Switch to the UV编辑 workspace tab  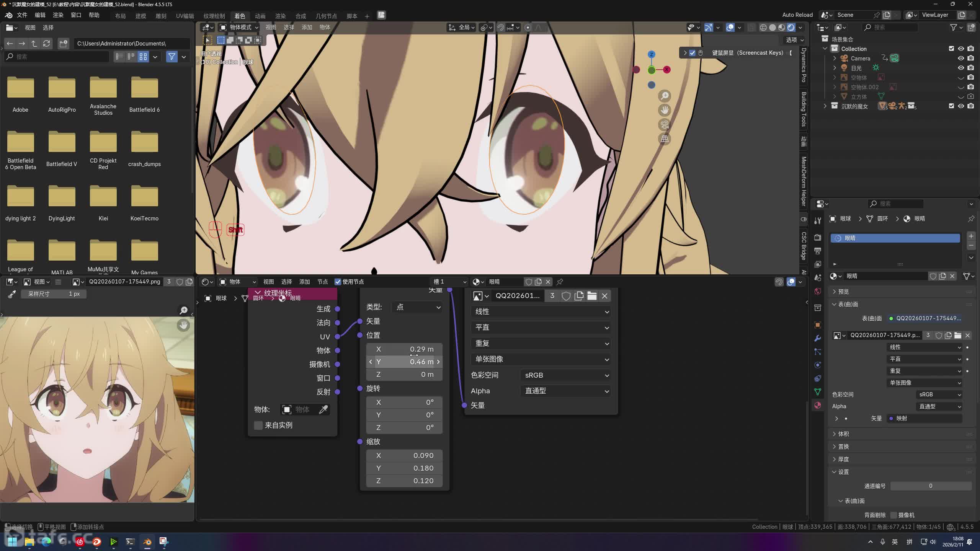pos(185,16)
